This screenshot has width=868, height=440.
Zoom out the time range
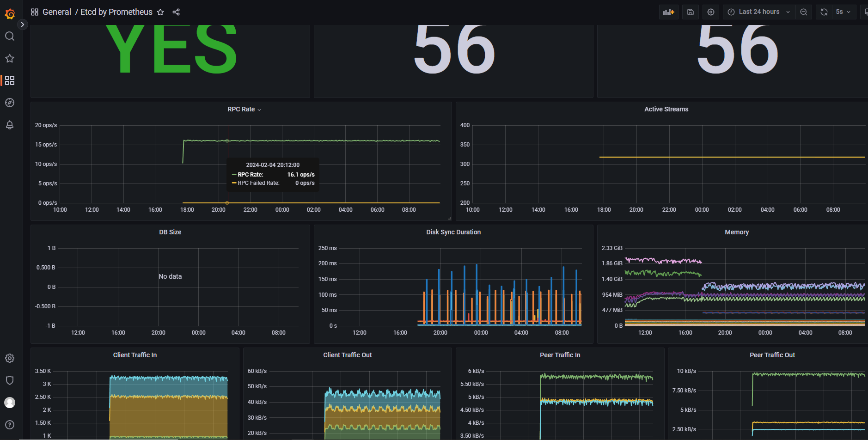[x=804, y=12]
